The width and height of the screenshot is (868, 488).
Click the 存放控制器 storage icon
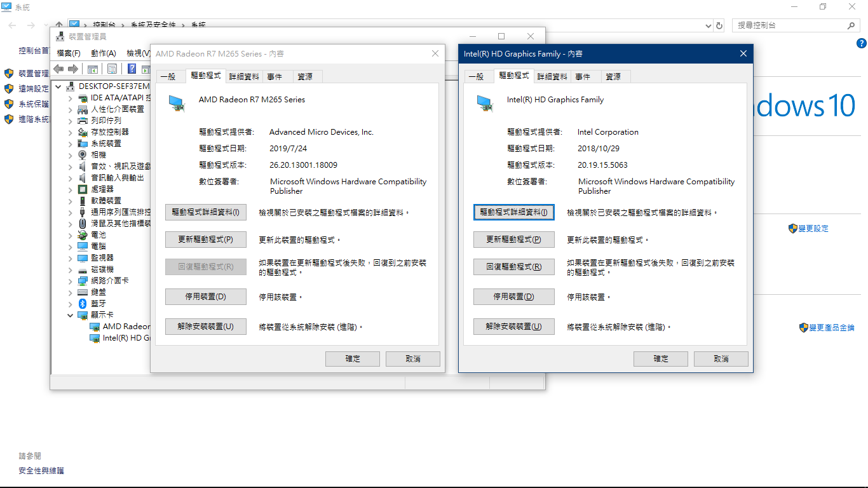point(83,132)
